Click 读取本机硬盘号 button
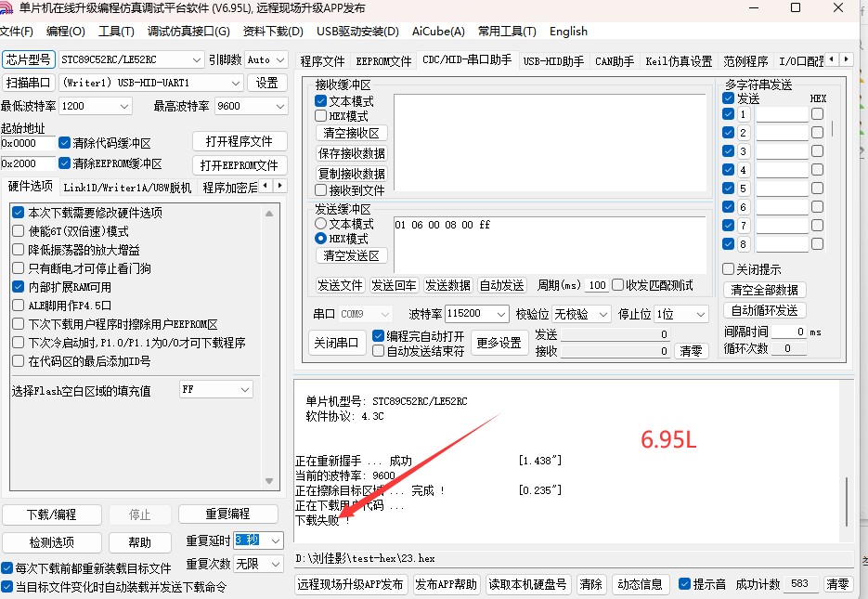The height and width of the screenshot is (599, 868). tap(527, 584)
